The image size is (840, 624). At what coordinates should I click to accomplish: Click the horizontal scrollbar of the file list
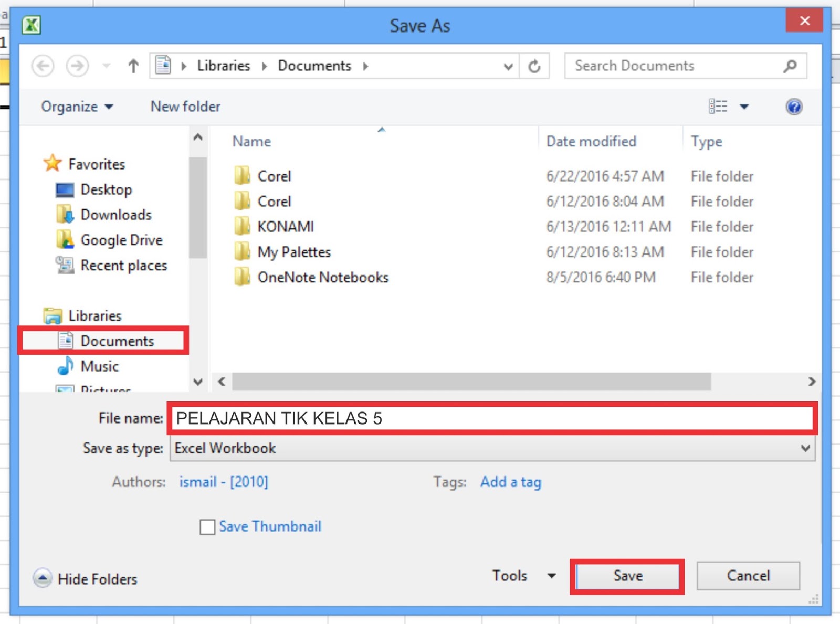click(x=471, y=382)
